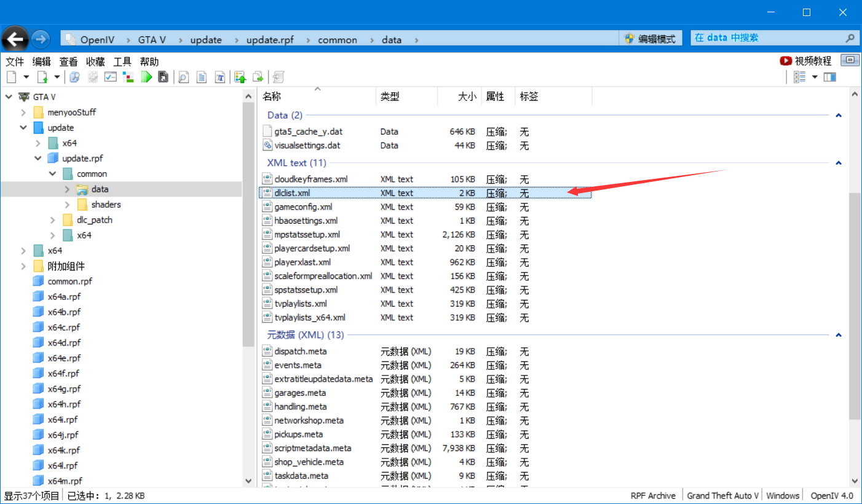Open dropdown arrow next to add file icon
The height and width of the screenshot is (504, 862).
pyautogui.click(x=57, y=77)
